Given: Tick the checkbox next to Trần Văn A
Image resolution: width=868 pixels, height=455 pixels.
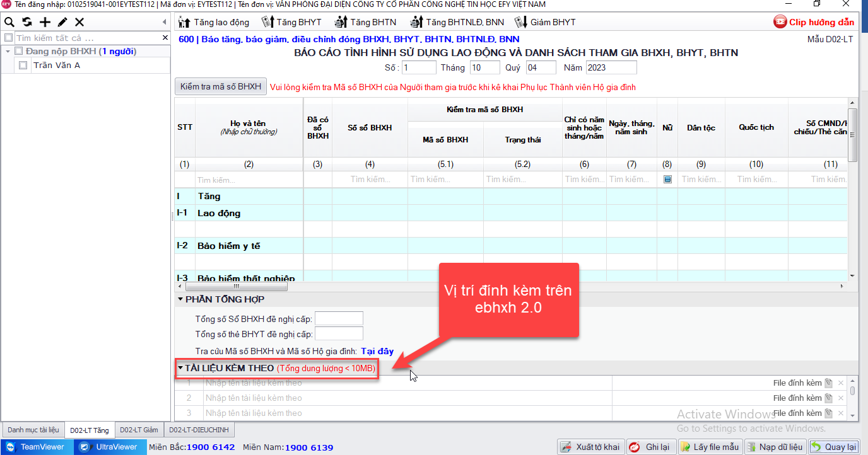Looking at the screenshot, I should (x=23, y=66).
